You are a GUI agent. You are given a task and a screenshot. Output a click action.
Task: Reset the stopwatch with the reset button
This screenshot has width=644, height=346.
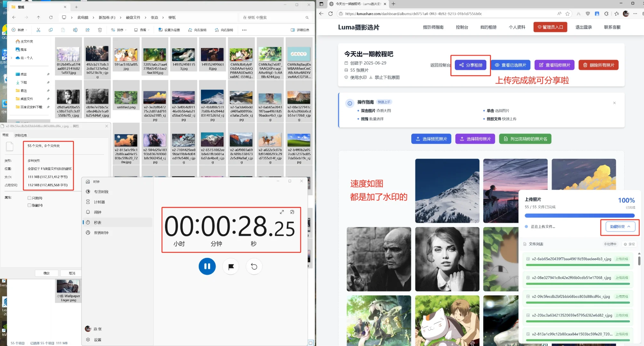[x=254, y=266]
